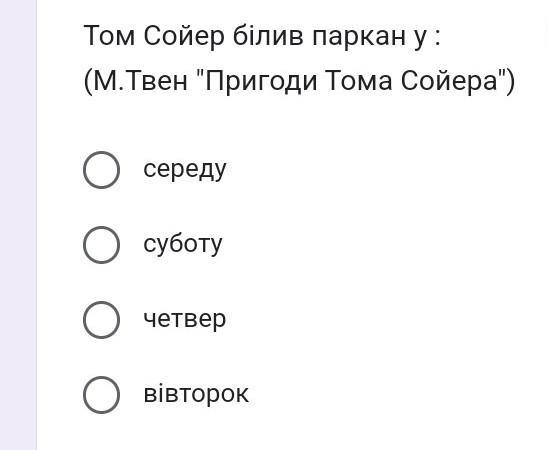The height and width of the screenshot is (450, 548).
Task: Click empty card space right of середу
Action: 384,170
